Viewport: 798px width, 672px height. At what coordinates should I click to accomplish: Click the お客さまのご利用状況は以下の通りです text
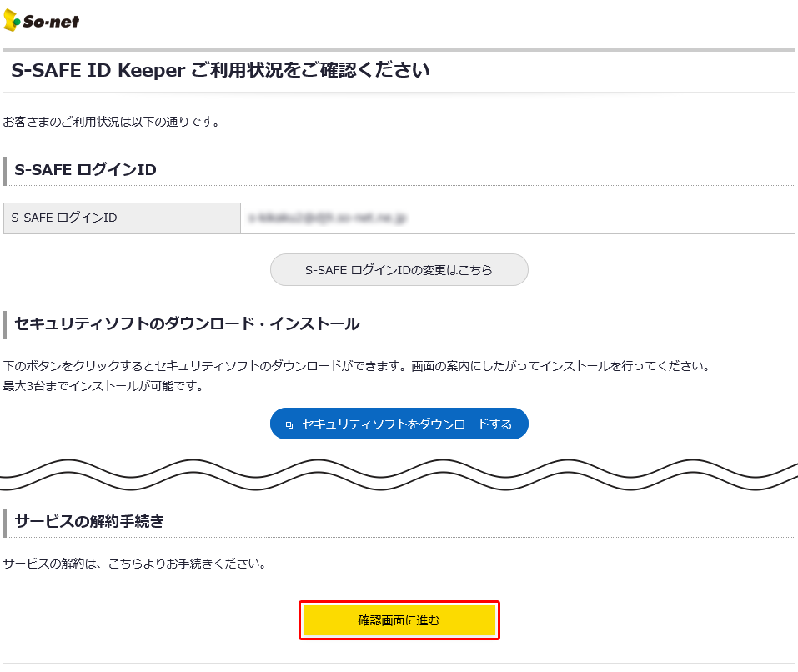click(111, 122)
